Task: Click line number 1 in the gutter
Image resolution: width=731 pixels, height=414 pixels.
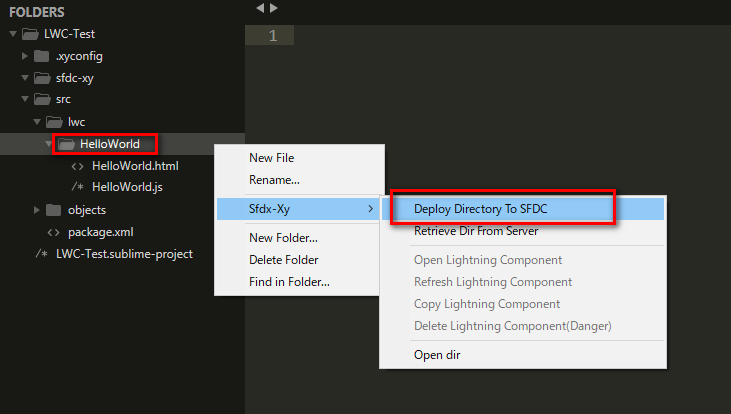Action: coord(273,35)
